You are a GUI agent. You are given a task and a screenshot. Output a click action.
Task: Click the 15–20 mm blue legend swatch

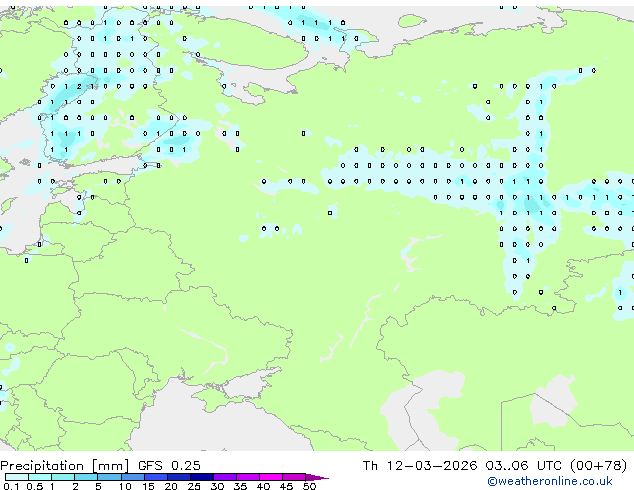[x=156, y=477]
